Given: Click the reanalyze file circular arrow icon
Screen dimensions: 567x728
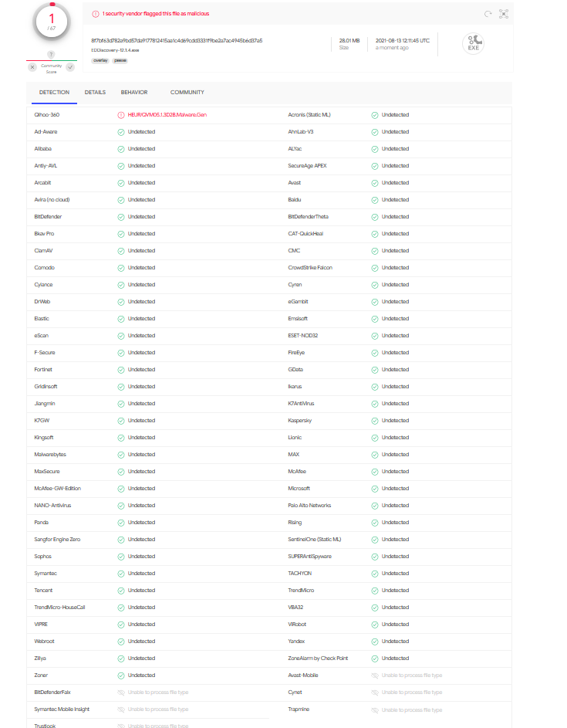Looking at the screenshot, I should point(487,13).
